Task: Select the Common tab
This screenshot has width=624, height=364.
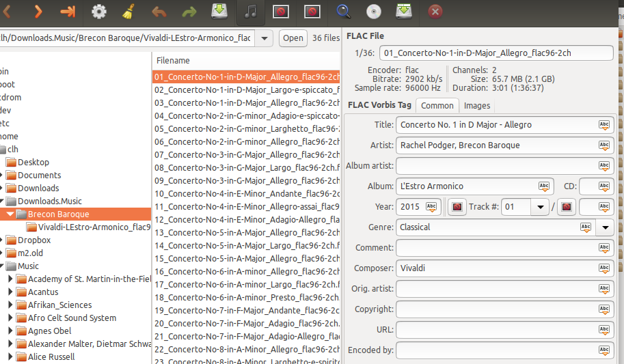Action: [x=437, y=106]
